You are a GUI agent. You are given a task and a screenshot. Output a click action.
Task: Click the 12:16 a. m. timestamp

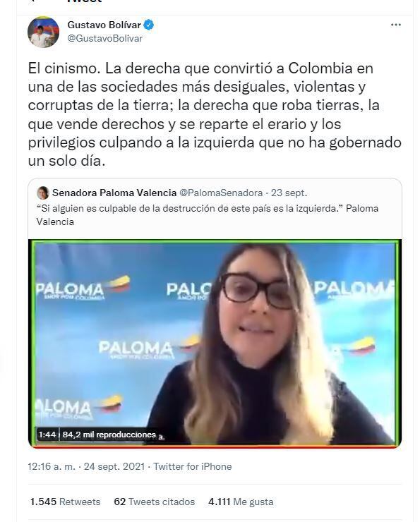pyautogui.click(x=52, y=466)
